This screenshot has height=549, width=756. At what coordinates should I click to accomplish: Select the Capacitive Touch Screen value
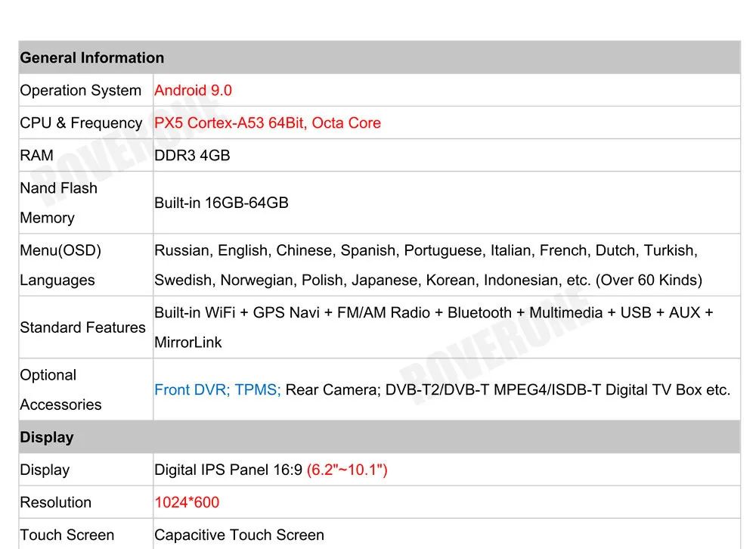click(239, 535)
